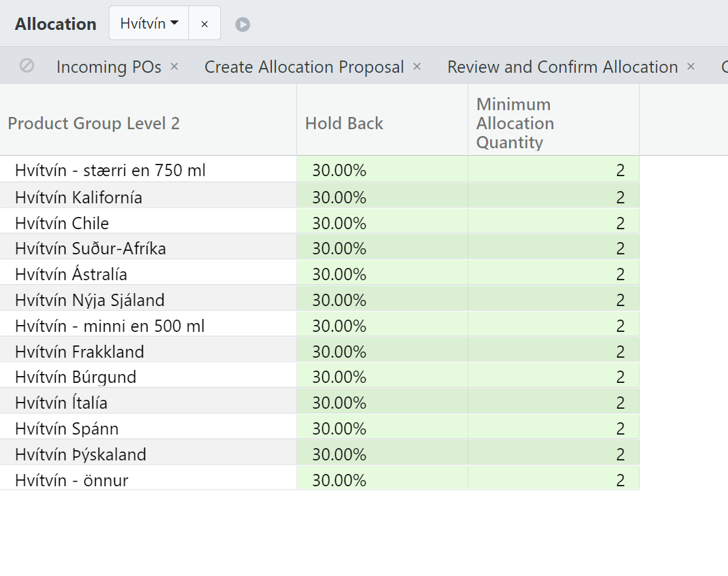Click the play icon next to Hvítvín

point(243,24)
